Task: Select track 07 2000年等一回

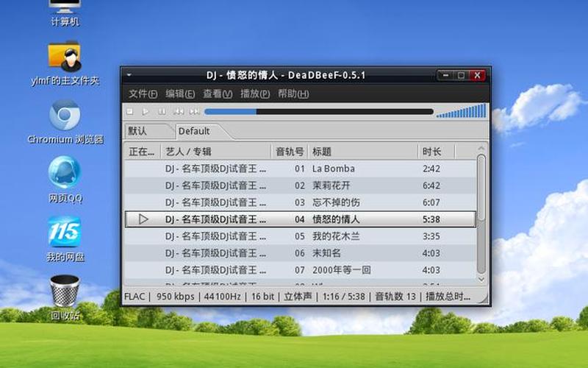Action: [301, 270]
